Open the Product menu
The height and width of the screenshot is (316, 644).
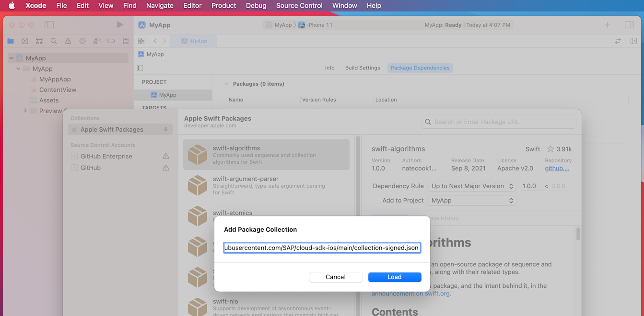[223, 6]
